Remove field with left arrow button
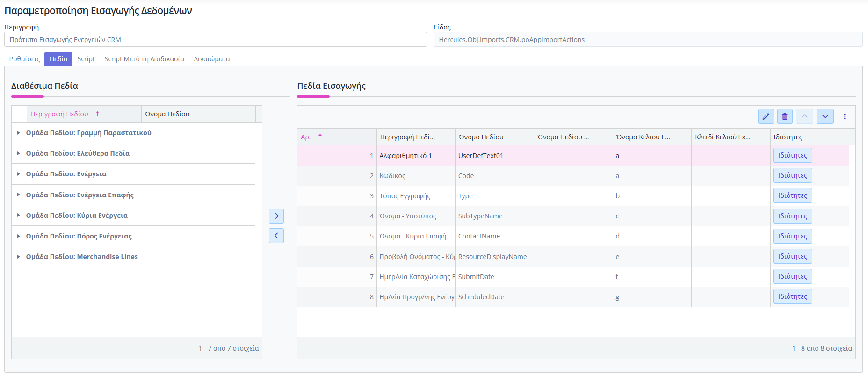Viewport: 868px width, 375px height. (276, 236)
